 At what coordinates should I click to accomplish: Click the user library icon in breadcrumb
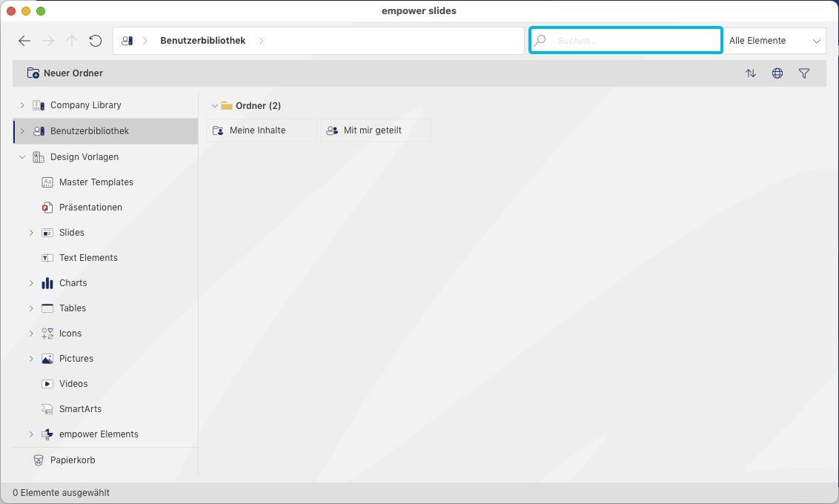pyautogui.click(x=127, y=41)
